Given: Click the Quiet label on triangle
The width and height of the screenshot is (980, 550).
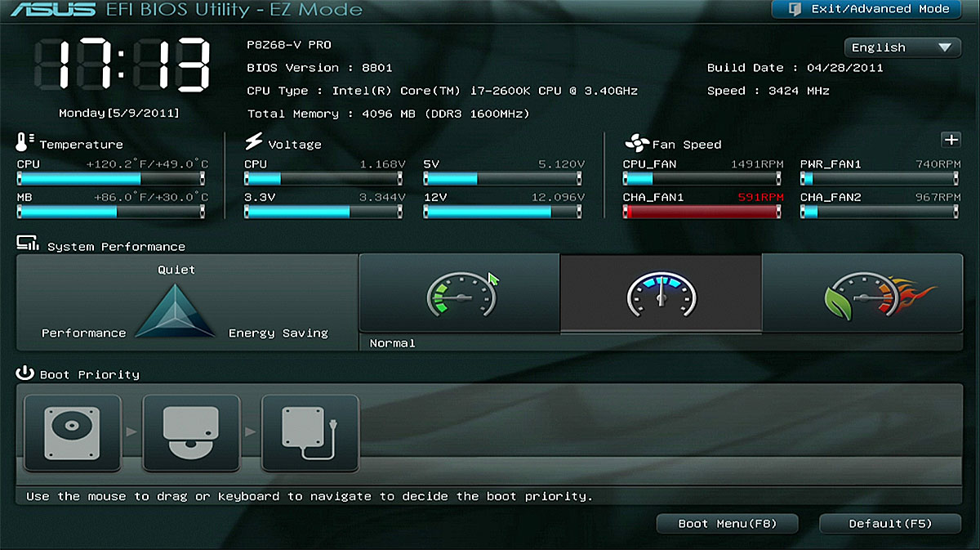Looking at the screenshot, I should (176, 270).
